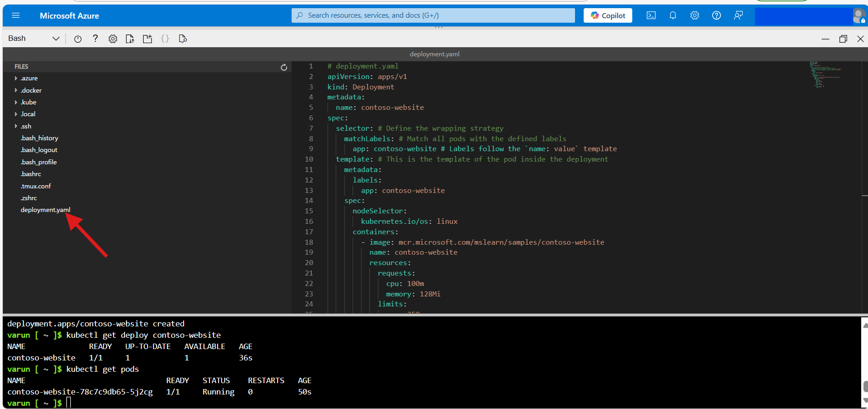Click the 'memory: 128Mi' line
Viewport: 868px width, 409px height.
pyautogui.click(x=413, y=294)
